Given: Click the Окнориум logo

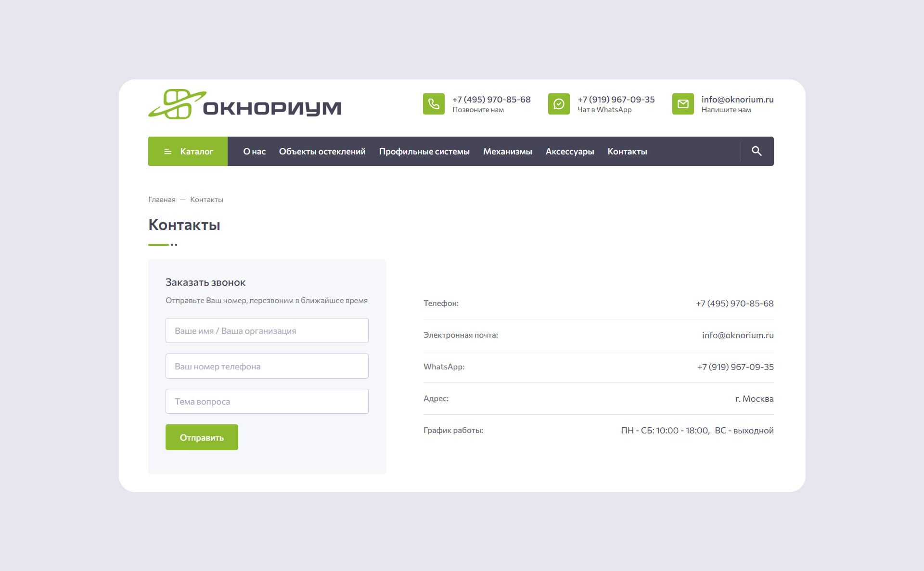Looking at the screenshot, I should [x=244, y=104].
